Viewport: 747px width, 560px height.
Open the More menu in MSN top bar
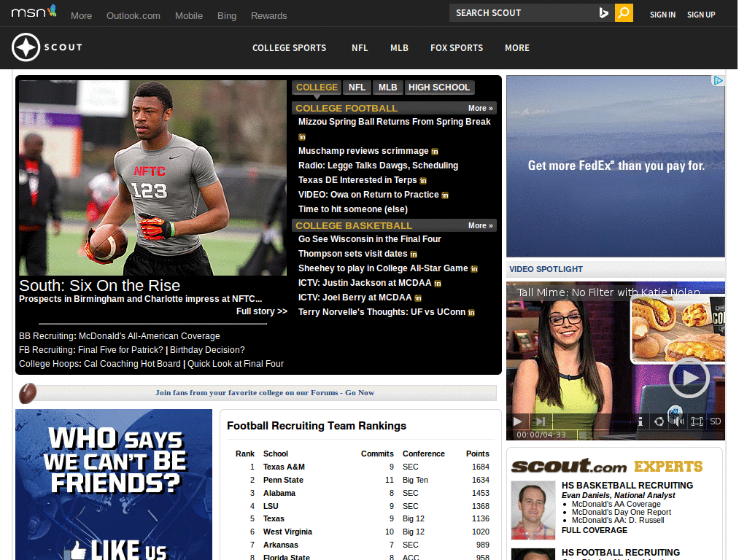(82, 16)
